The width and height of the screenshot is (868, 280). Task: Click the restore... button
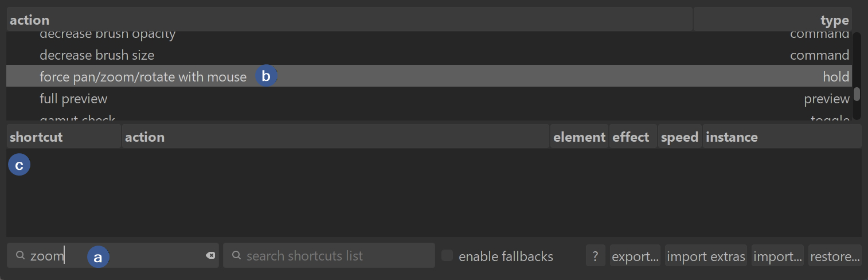click(x=834, y=256)
